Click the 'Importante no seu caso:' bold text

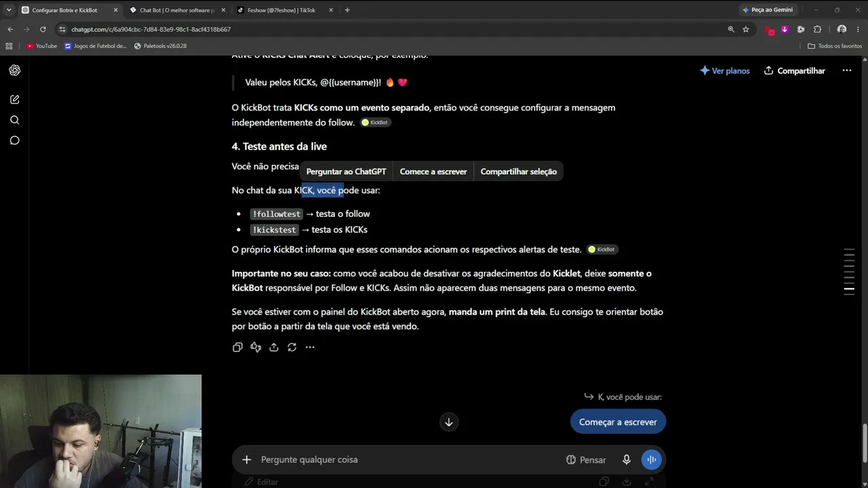(x=281, y=273)
